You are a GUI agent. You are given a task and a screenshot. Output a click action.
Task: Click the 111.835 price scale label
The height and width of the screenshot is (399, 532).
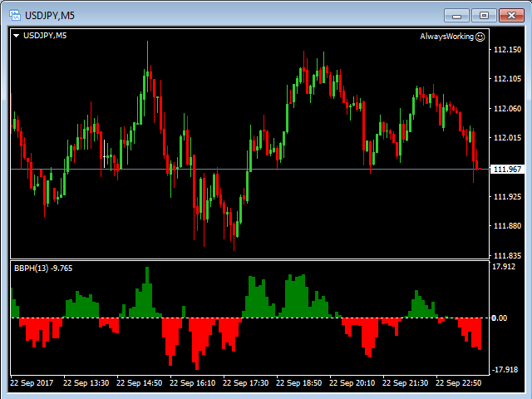pyautogui.click(x=507, y=256)
